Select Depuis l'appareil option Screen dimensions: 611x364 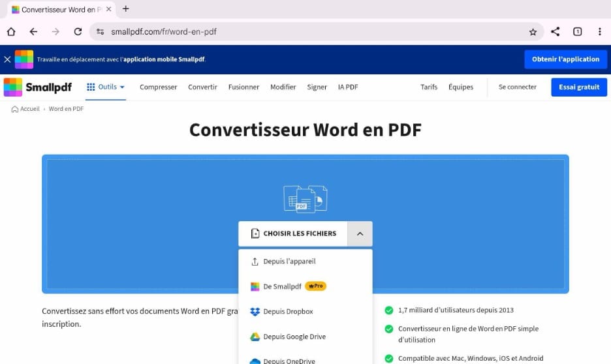point(305,262)
